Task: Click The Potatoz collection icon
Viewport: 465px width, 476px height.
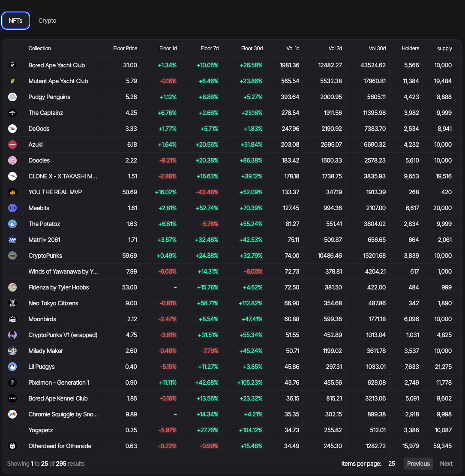Action: click(12, 224)
